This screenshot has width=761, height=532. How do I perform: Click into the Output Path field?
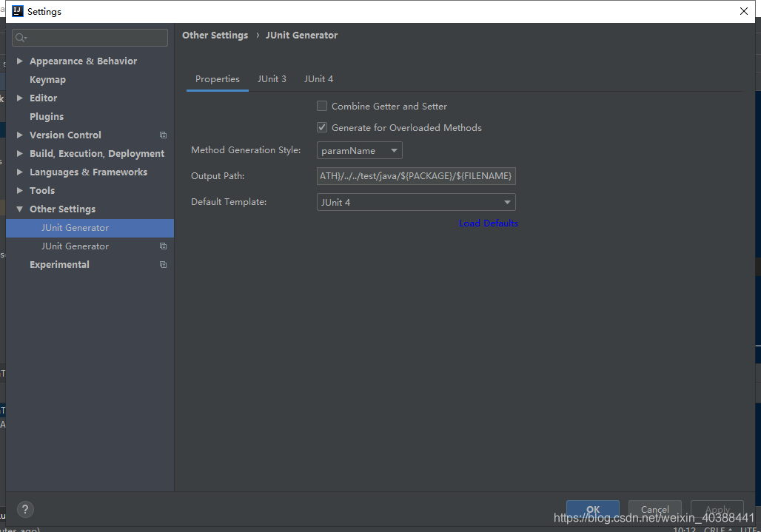[416, 176]
